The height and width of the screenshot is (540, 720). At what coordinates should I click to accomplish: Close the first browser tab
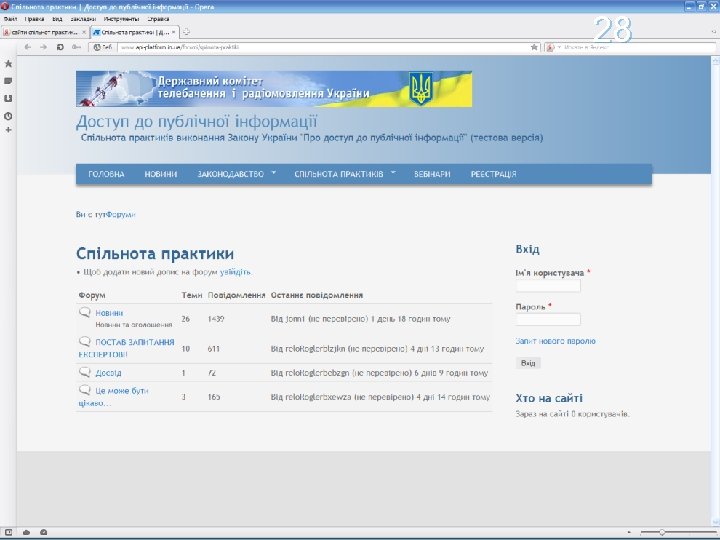tap(84, 32)
